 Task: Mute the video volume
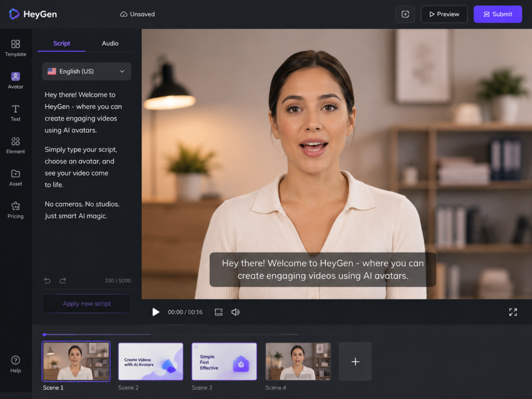click(x=235, y=312)
